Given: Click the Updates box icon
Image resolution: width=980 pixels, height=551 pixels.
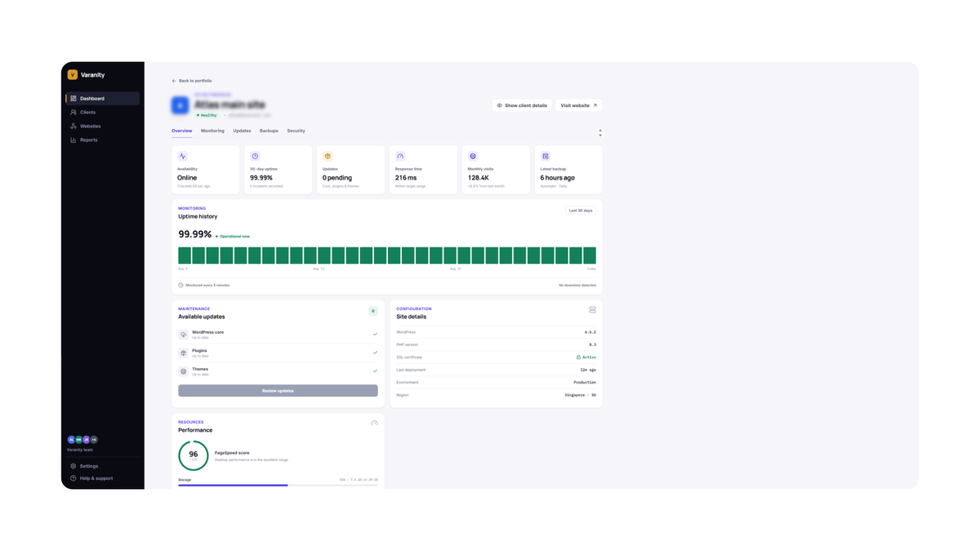Looking at the screenshot, I should point(327,156).
